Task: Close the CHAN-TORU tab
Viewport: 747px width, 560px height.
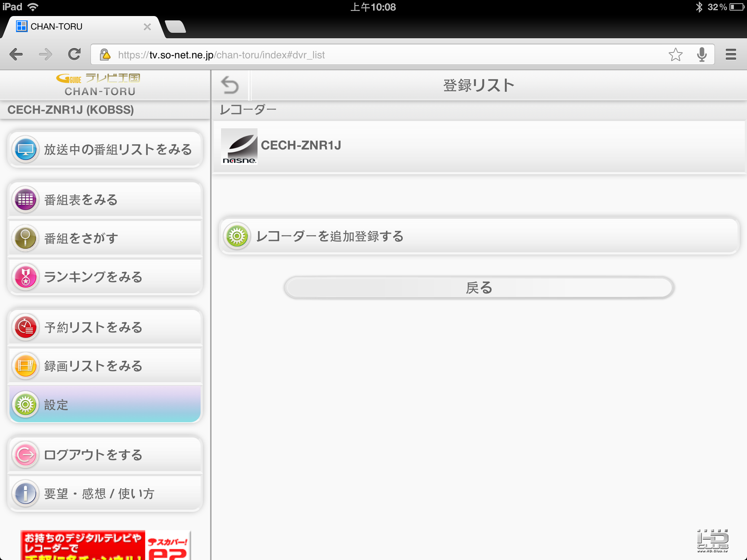Action: coord(147,27)
